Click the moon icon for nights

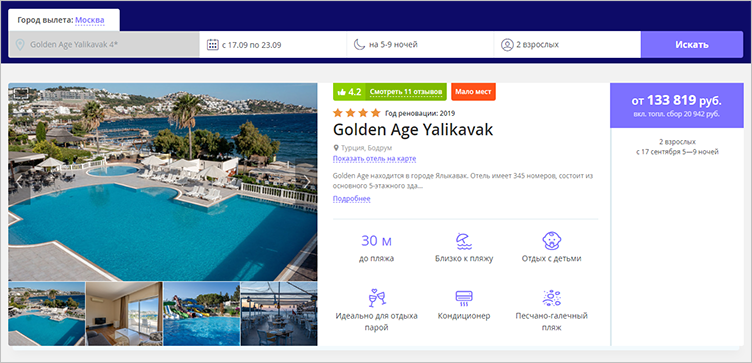pyautogui.click(x=359, y=45)
